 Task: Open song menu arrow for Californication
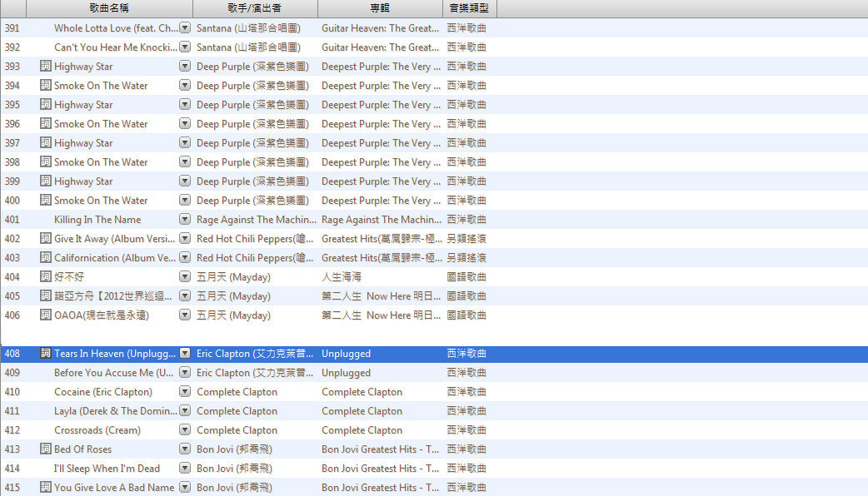click(x=185, y=258)
